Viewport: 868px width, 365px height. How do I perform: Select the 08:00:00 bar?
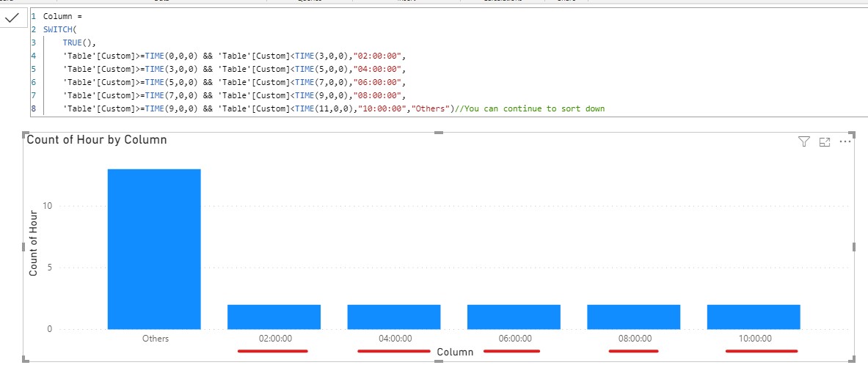(634, 317)
